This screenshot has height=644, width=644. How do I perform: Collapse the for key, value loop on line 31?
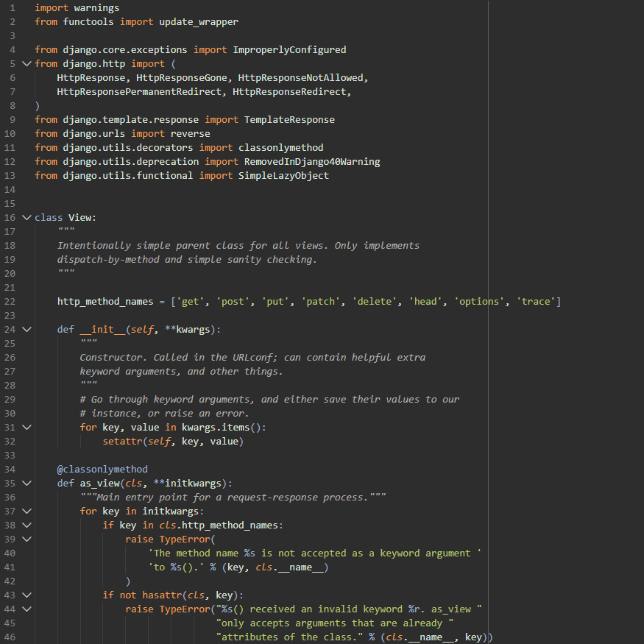(x=26, y=427)
